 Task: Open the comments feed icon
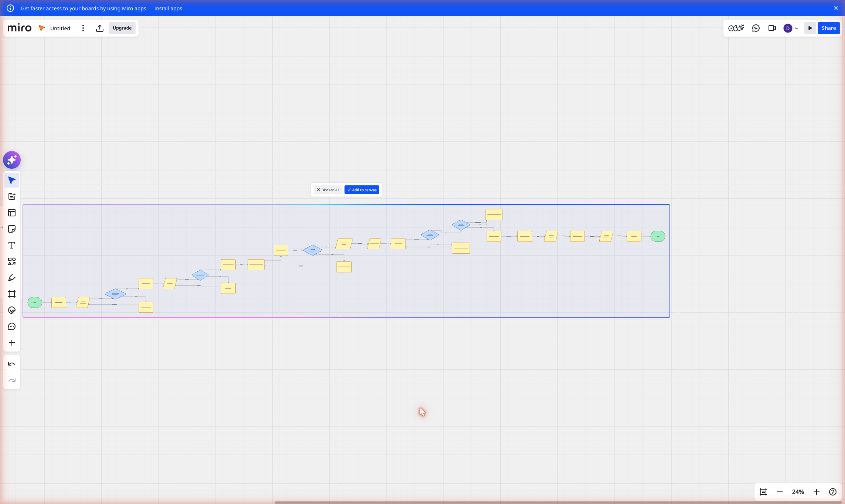(x=756, y=28)
